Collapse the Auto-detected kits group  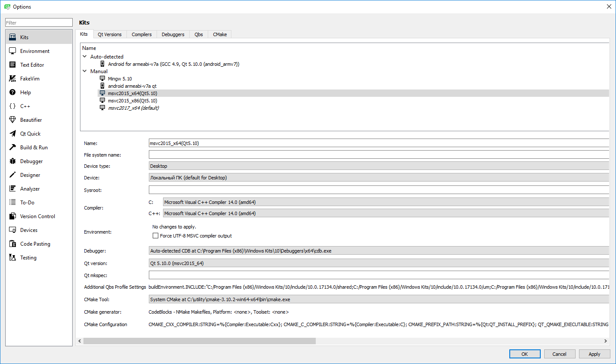85,56
